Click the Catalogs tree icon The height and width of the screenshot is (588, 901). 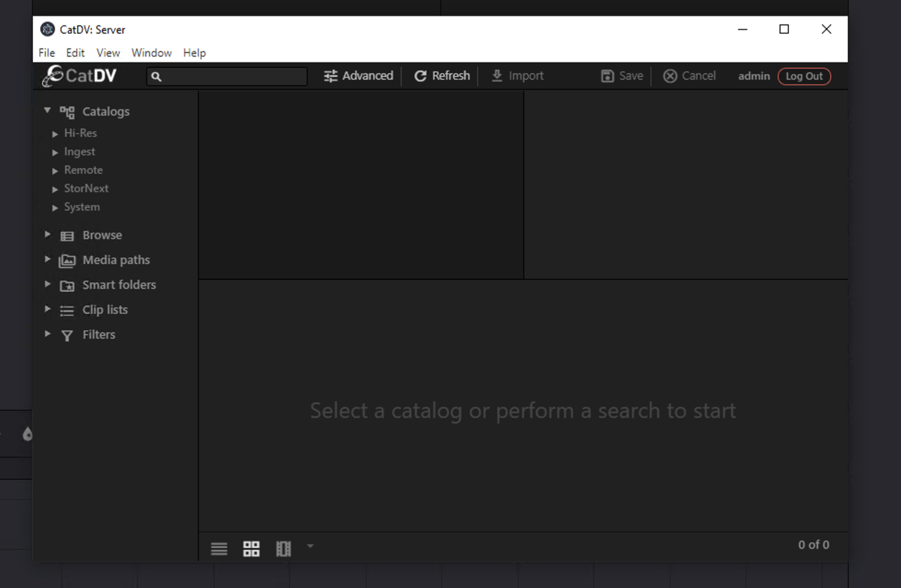pos(67,112)
